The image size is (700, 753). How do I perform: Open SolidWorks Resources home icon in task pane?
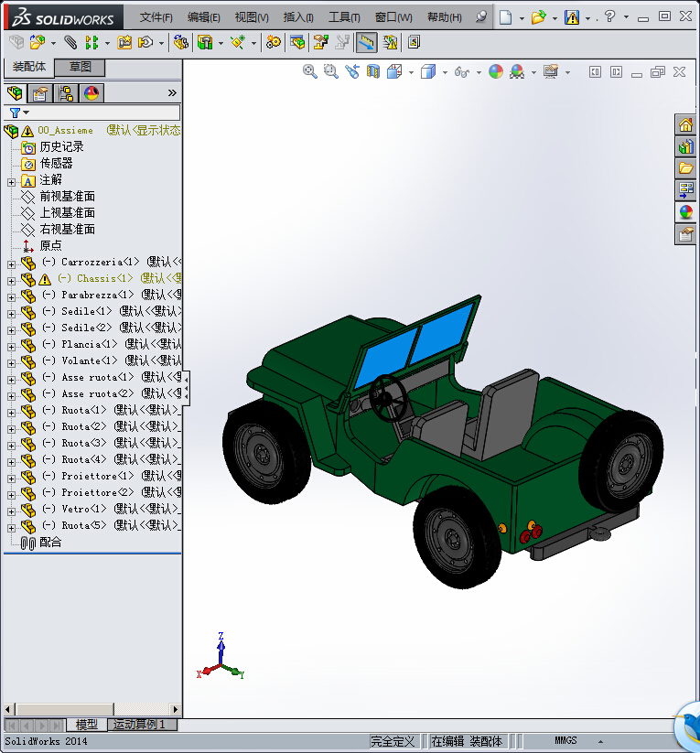pyautogui.click(x=685, y=125)
